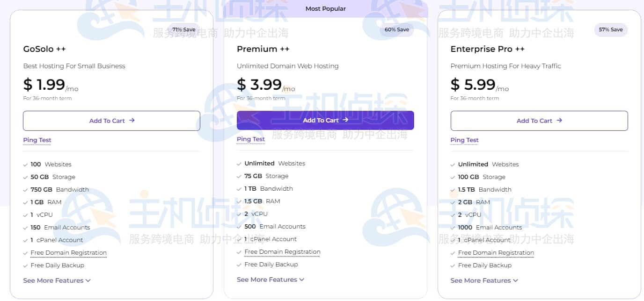This screenshot has height=301, width=644.
Task: Add the Premium plan to cart
Action: point(326,120)
